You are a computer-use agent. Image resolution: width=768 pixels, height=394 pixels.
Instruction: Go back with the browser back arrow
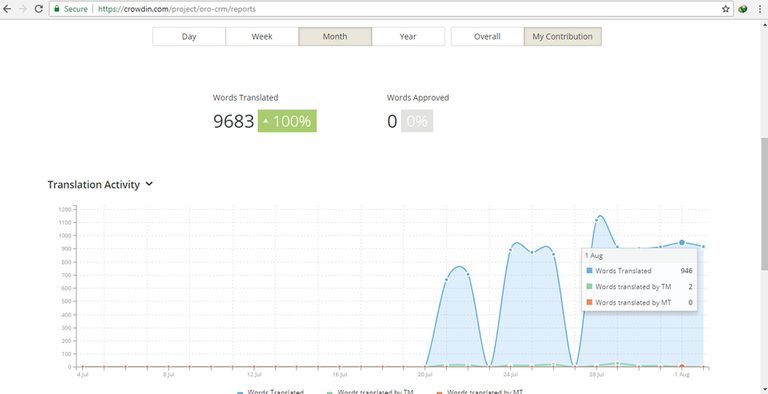coord(7,9)
